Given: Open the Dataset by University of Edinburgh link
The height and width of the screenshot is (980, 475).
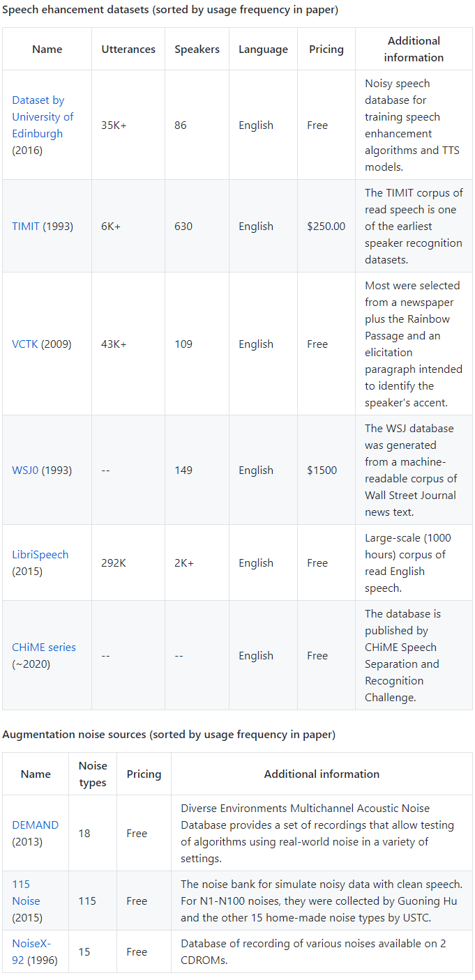Looking at the screenshot, I should [x=42, y=116].
